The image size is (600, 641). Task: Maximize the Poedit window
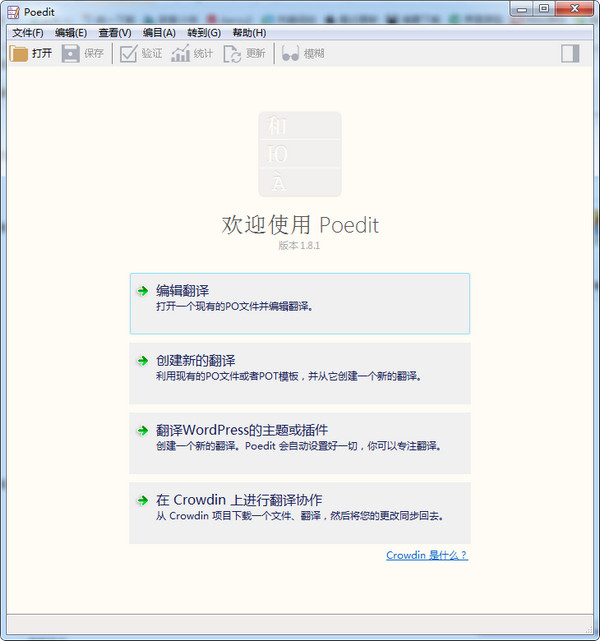pyautogui.click(x=544, y=9)
